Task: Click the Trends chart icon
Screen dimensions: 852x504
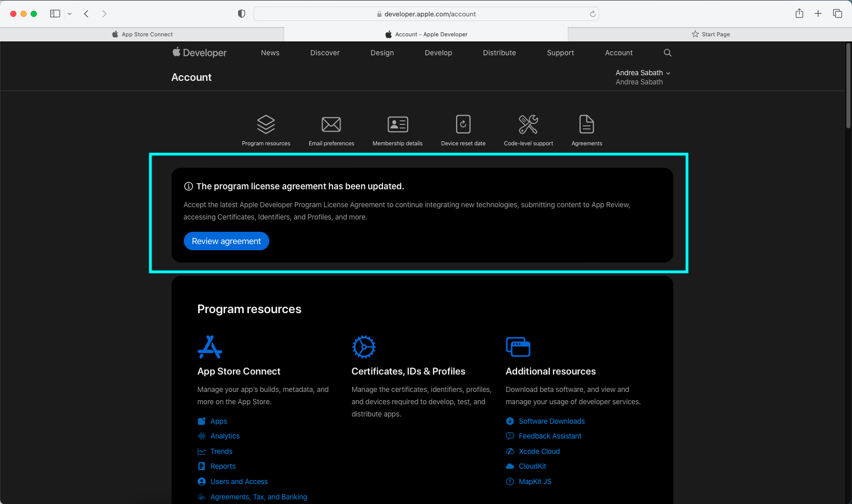Action: [202, 451]
